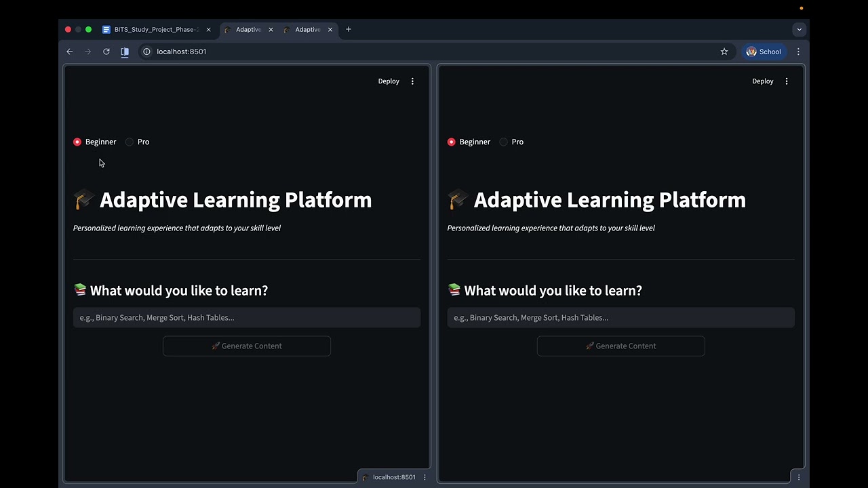Viewport: 868px width, 488px height.
Task: Close the BITS_Study_Project_Phase tab
Action: [x=208, y=29]
